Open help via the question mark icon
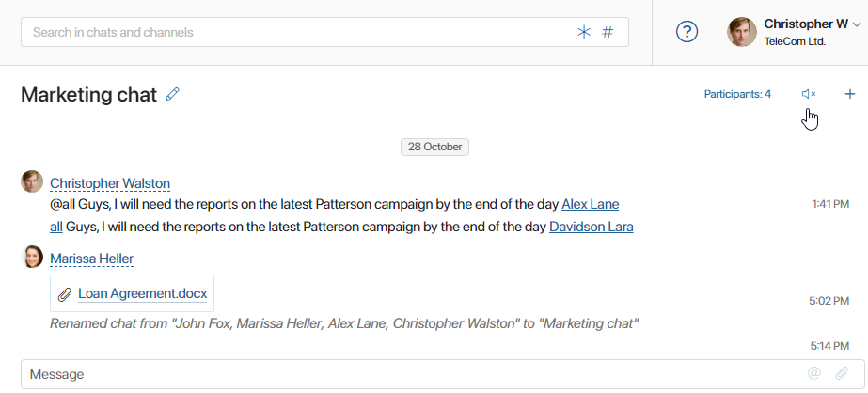Image resolution: width=868 pixels, height=393 pixels. coord(687,32)
